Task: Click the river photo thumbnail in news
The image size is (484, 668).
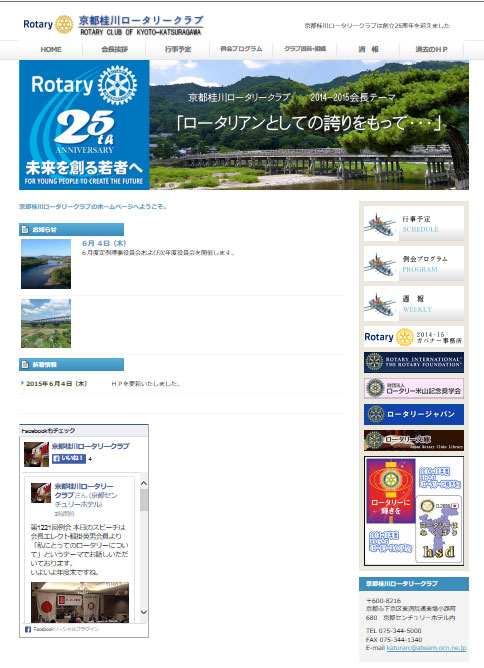Action: click(46, 264)
